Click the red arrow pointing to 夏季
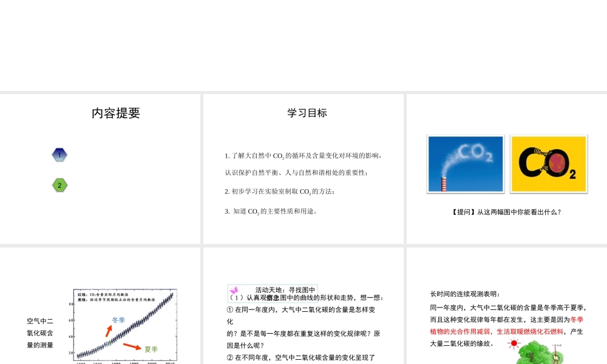 coord(132,346)
